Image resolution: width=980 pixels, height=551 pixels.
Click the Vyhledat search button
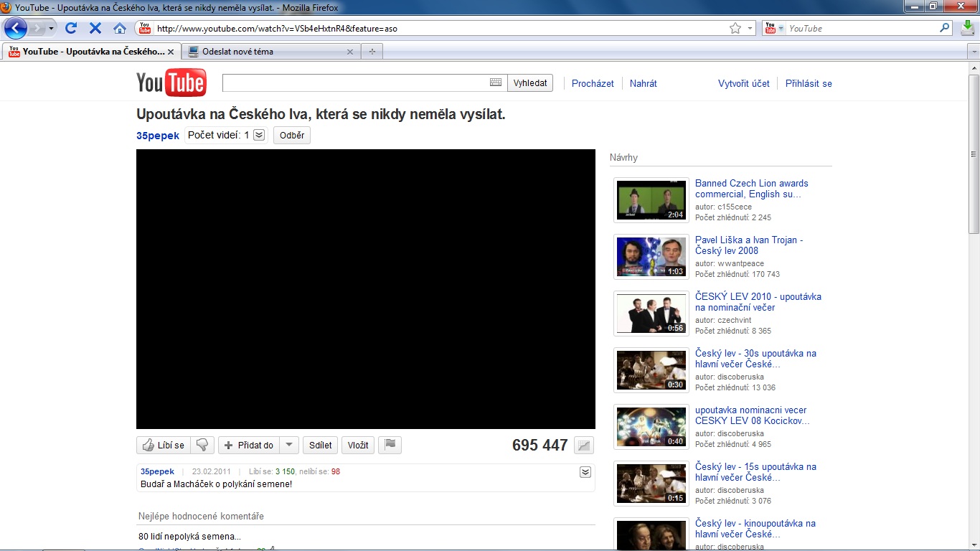[x=530, y=83]
